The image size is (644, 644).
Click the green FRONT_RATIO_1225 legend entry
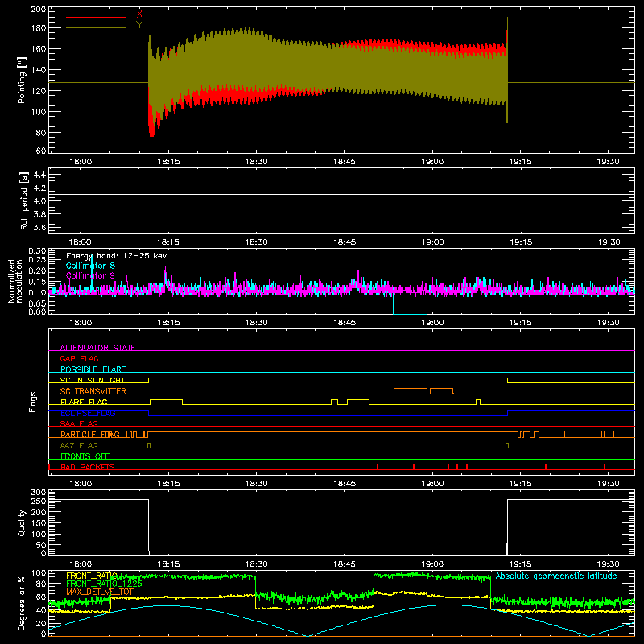[x=104, y=584]
